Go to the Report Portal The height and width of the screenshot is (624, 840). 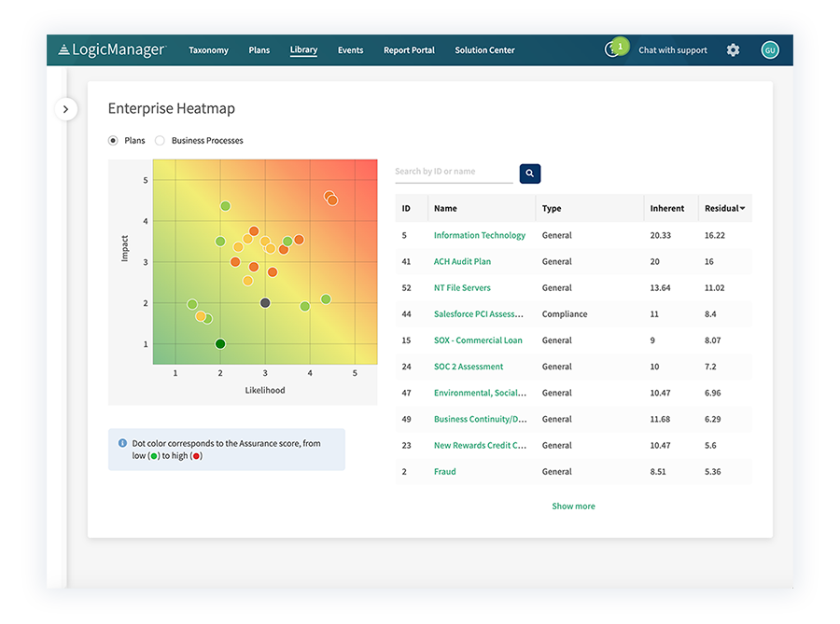click(408, 50)
